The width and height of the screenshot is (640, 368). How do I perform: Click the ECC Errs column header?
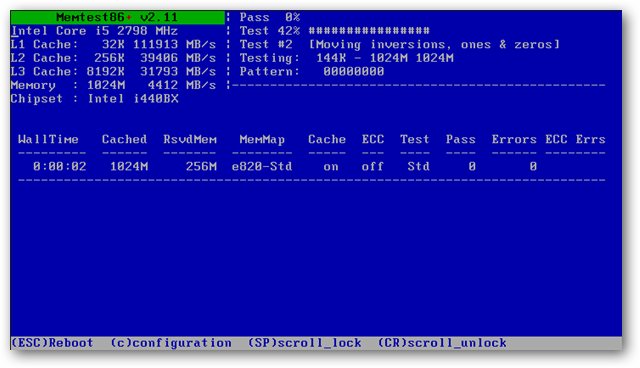(x=575, y=140)
